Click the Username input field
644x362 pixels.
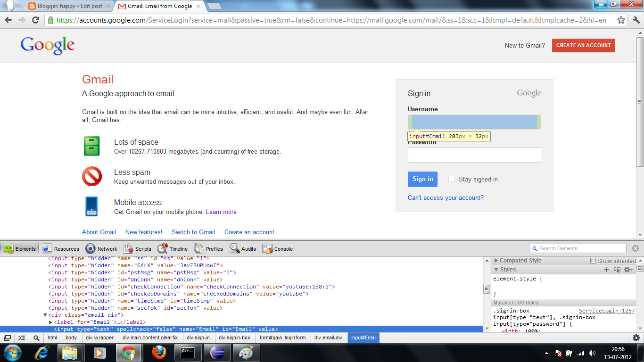tap(474, 122)
